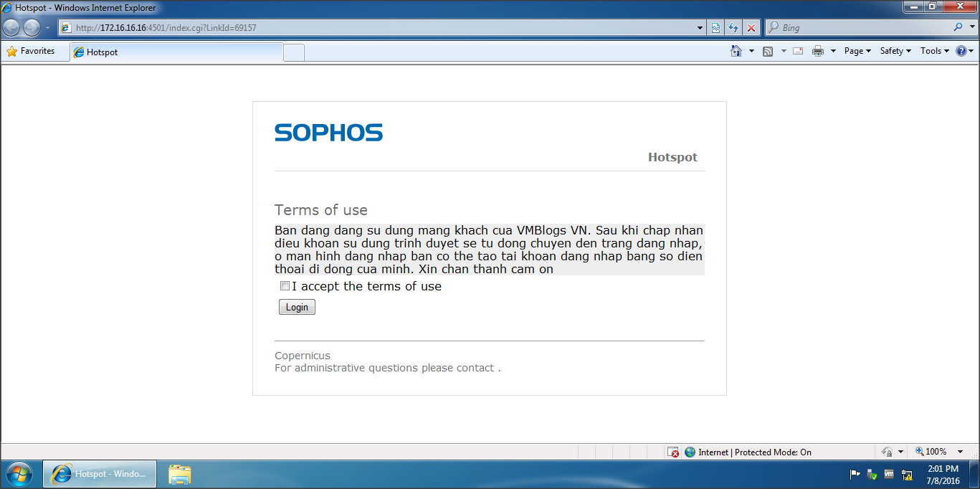Screen dimensions: 980x489
Task: Open the Page menu
Action: [x=857, y=51]
